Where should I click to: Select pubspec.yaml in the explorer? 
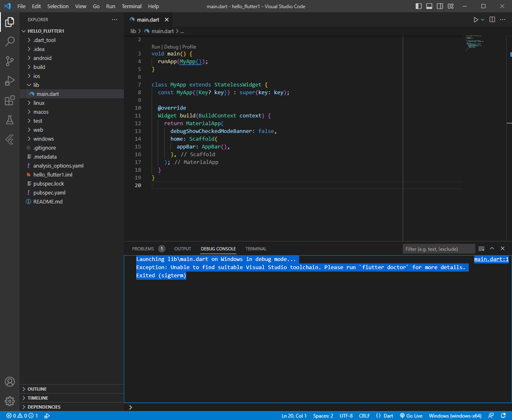72,192
